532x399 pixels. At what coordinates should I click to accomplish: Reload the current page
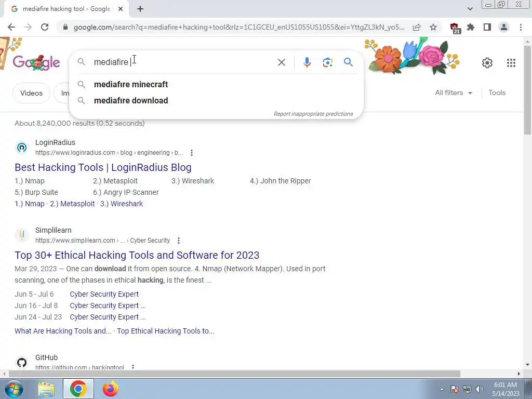click(x=45, y=27)
